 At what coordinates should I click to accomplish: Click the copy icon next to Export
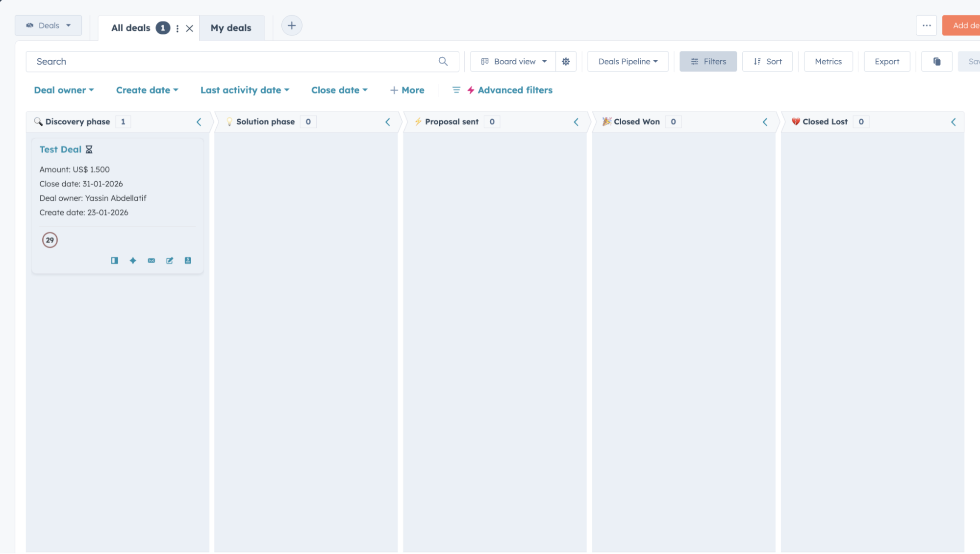(x=937, y=61)
